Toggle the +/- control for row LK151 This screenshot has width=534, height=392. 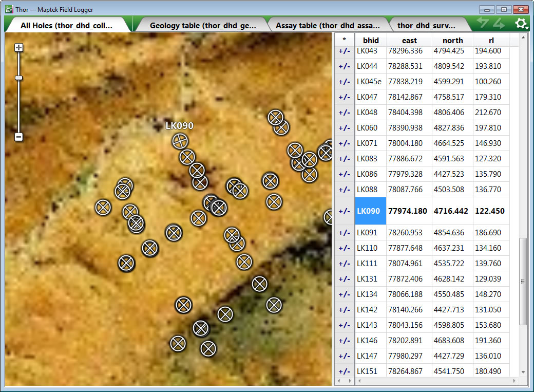(344, 371)
